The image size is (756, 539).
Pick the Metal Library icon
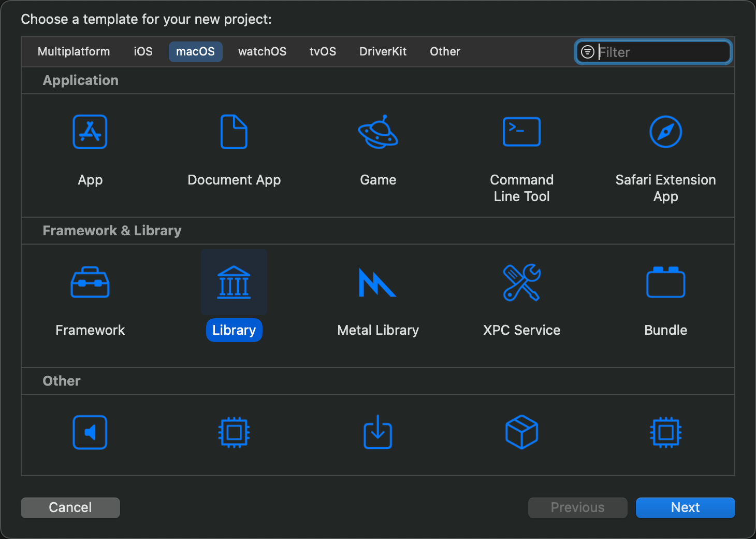[378, 282]
